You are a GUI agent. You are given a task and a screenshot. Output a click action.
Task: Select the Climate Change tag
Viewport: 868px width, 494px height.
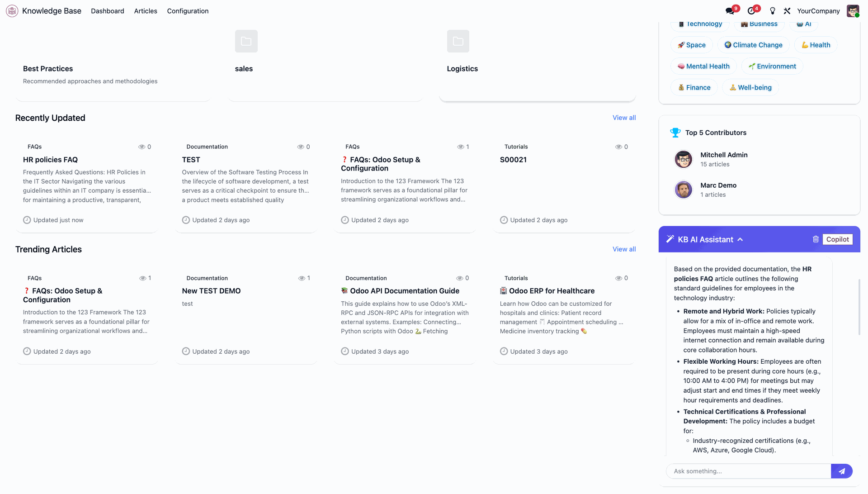[753, 45]
